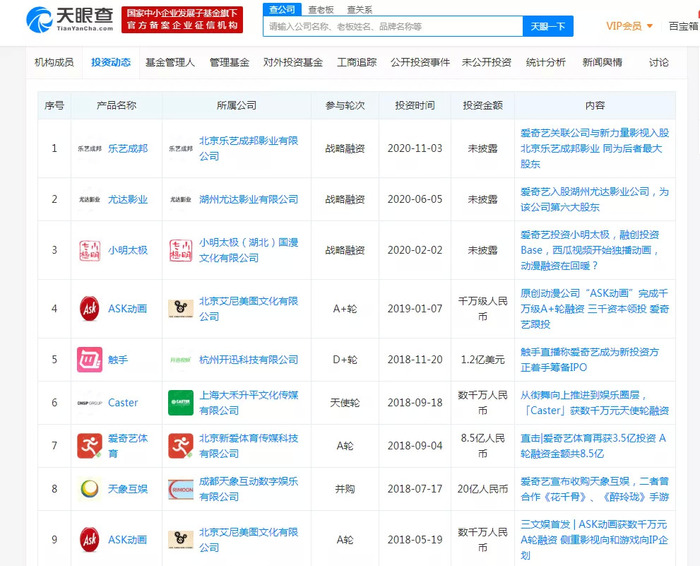This screenshot has width=700, height=566.
Task: Click Caster product logo in row 6
Action: (x=90, y=403)
